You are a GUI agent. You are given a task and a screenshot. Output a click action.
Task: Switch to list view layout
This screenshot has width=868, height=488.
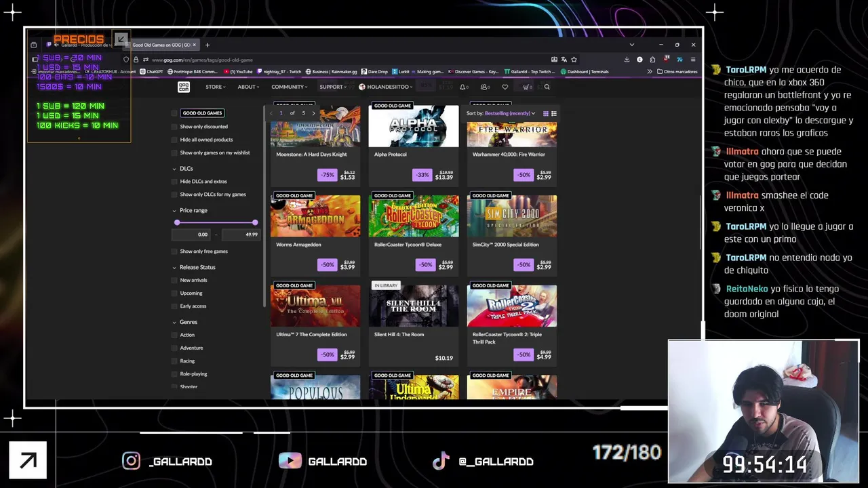click(x=554, y=113)
